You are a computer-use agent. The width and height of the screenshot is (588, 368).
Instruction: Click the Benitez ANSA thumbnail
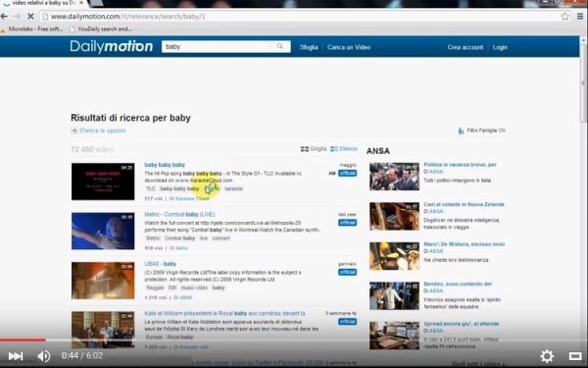[394, 296]
